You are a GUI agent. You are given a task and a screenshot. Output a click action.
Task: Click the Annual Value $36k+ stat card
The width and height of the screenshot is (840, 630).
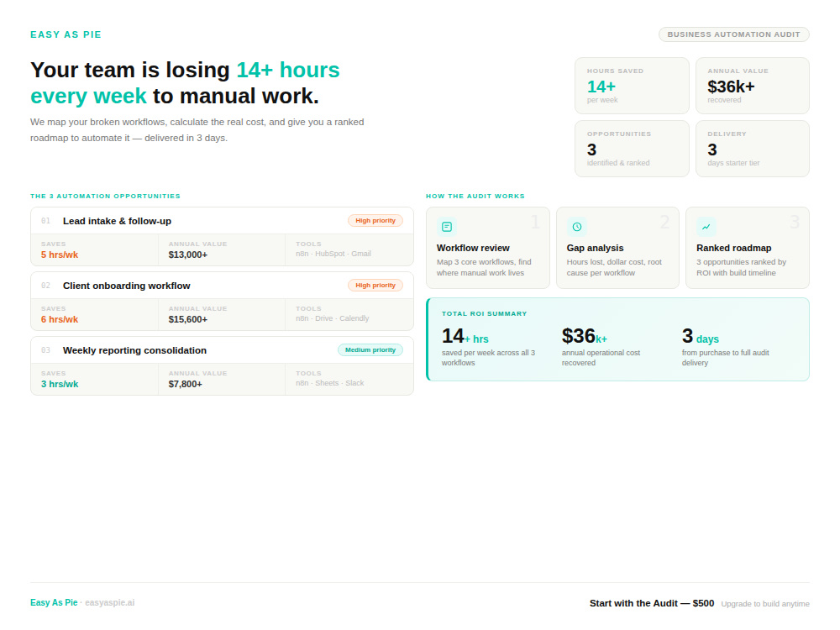click(752, 86)
